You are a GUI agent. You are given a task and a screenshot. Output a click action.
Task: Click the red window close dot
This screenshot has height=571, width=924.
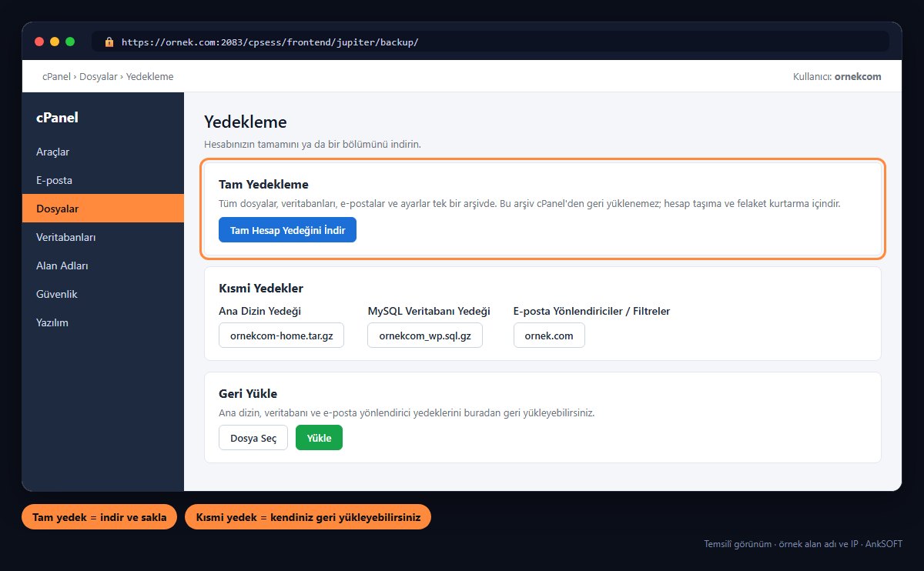point(38,42)
